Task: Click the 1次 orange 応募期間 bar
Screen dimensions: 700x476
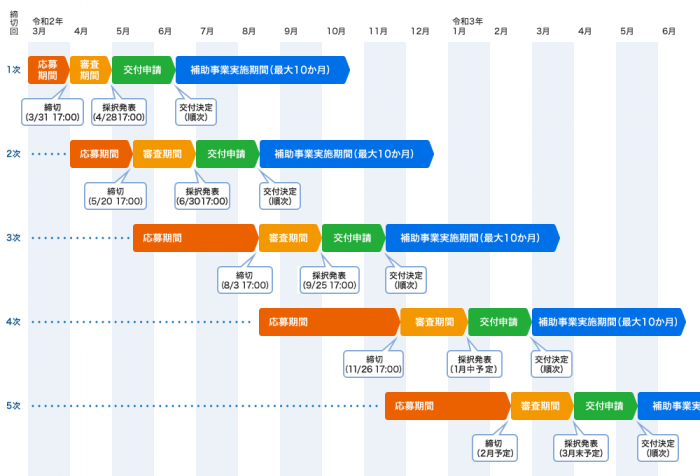Action: [47, 70]
